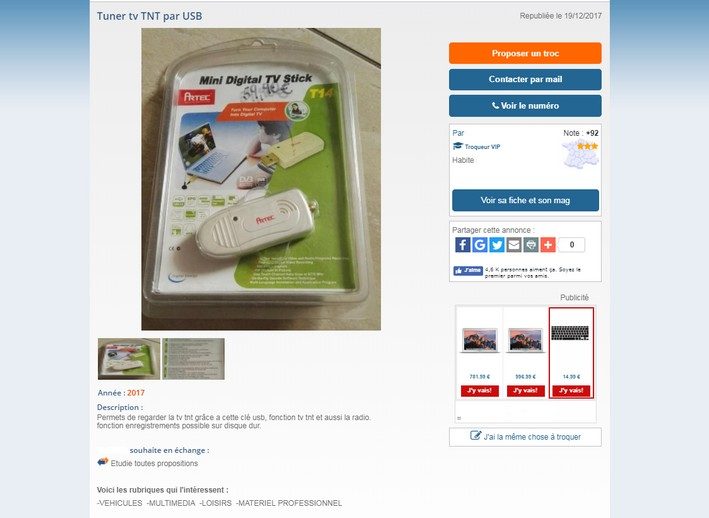Click the print share icon
Screen dimensions: 709x518
pos(531,245)
